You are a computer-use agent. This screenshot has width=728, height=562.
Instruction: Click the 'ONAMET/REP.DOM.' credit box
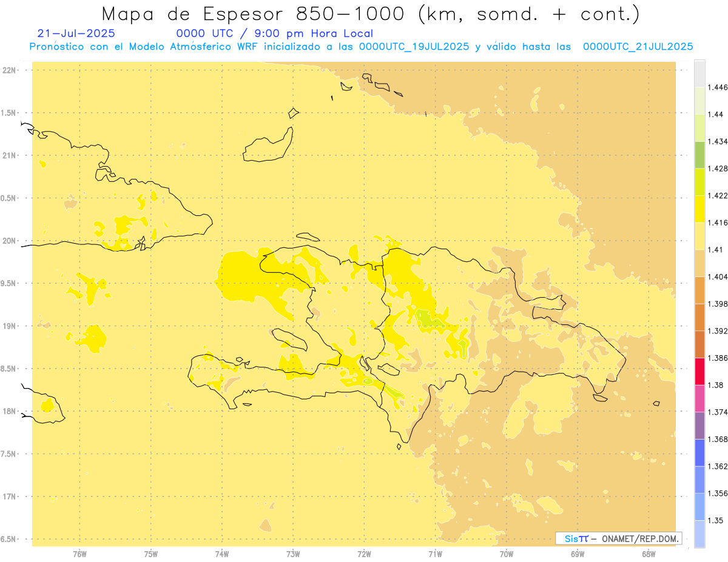(619, 538)
